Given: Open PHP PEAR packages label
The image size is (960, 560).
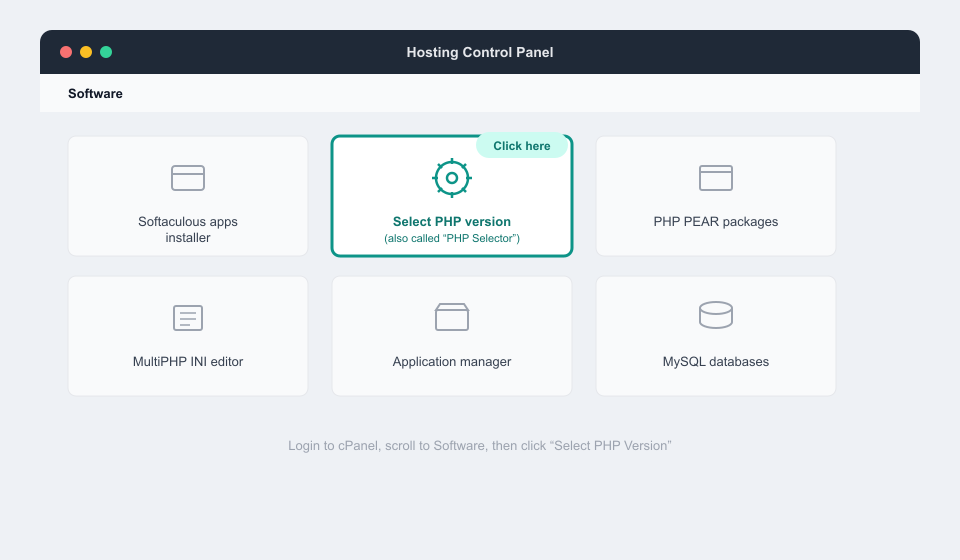Looking at the screenshot, I should (716, 222).
